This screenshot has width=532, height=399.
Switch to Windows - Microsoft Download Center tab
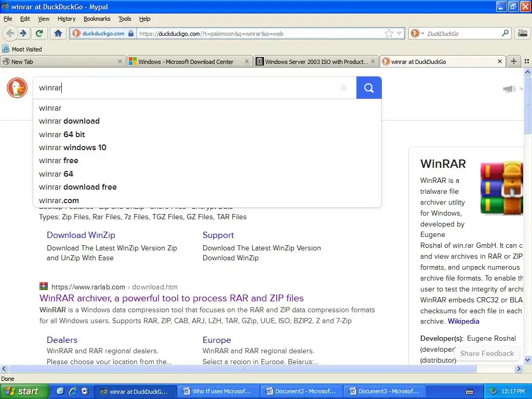pos(185,61)
